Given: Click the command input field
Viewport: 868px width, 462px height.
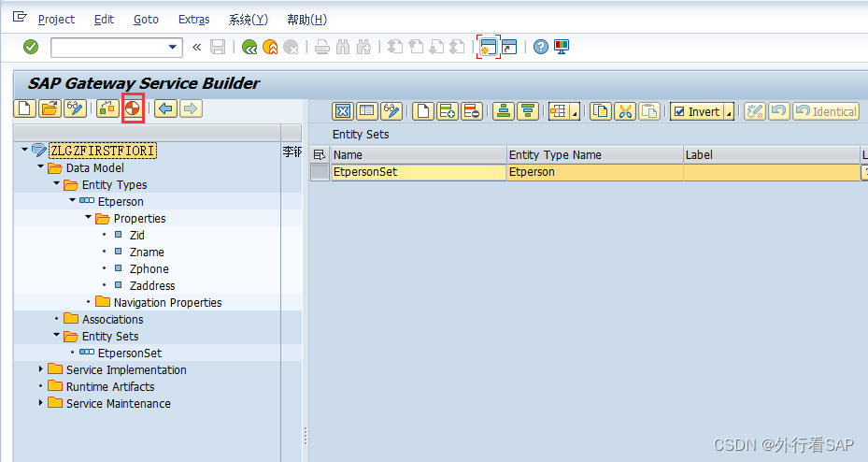Looking at the screenshot, I should point(109,47).
